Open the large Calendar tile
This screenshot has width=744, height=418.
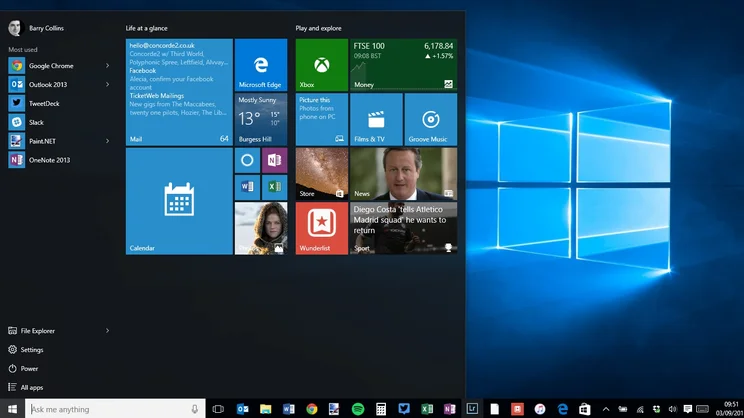point(179,201)
